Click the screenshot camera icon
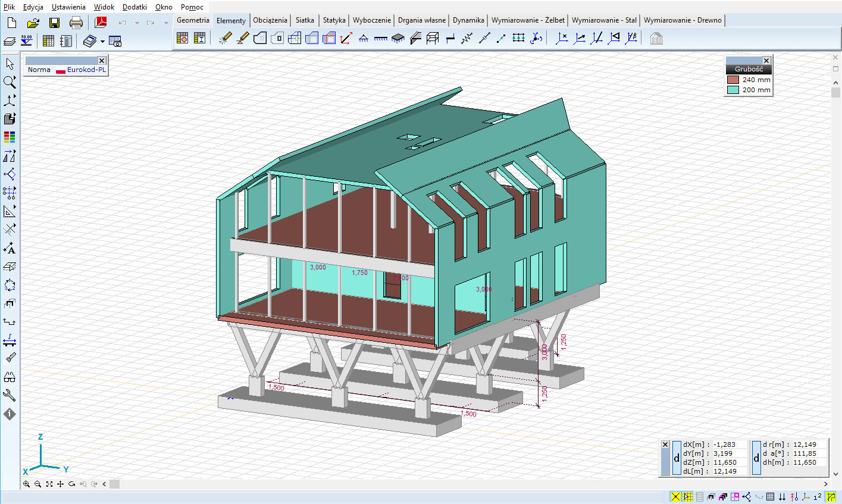Image resolution: width=842 pixels, height=504 pixels. tap(115, 41)
